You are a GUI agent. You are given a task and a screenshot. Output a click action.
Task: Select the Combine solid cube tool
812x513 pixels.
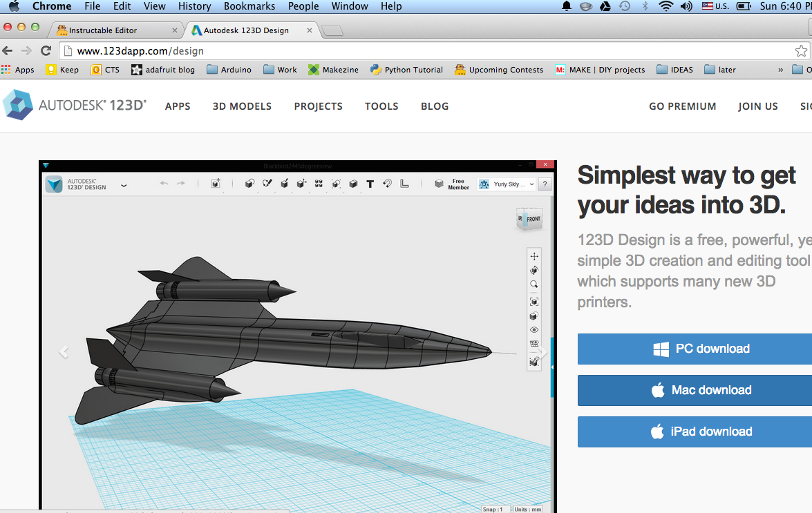coord(353,184)
